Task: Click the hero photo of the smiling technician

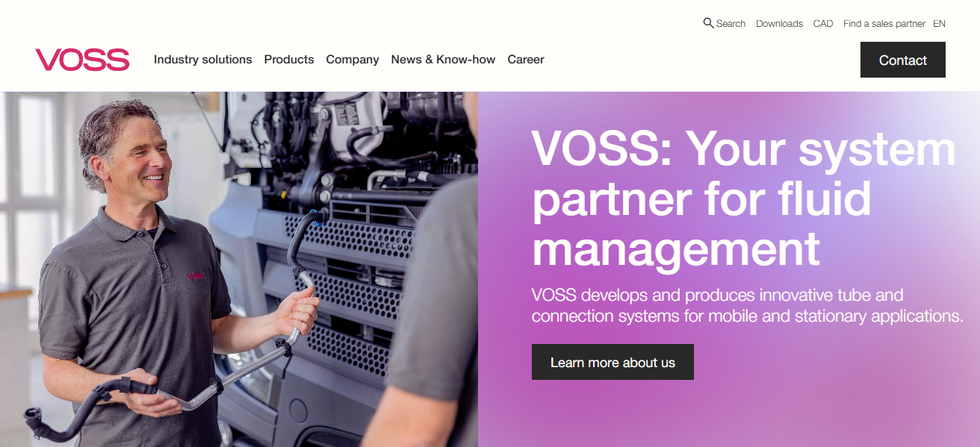Action: [x=239, y=269]
